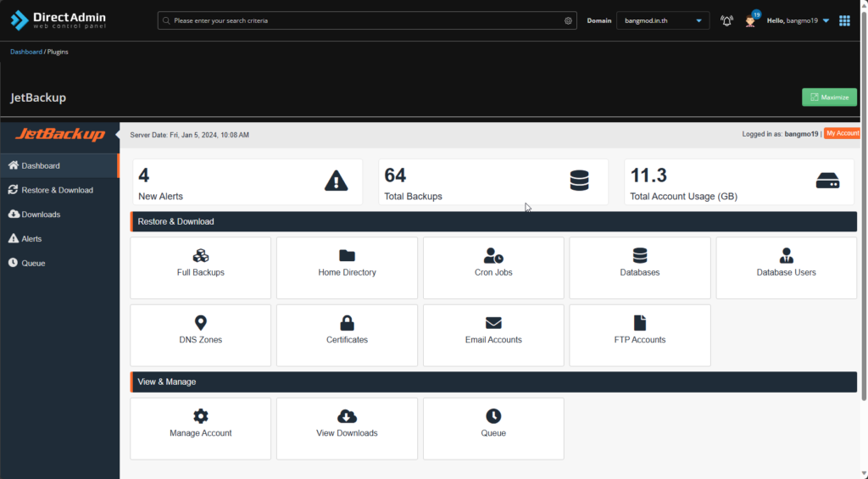The width and height of the screenshot is (868, 479).
Task: Select the Email Accounts envelope icon
Action: pyautogui.click(x=493, y=323)
